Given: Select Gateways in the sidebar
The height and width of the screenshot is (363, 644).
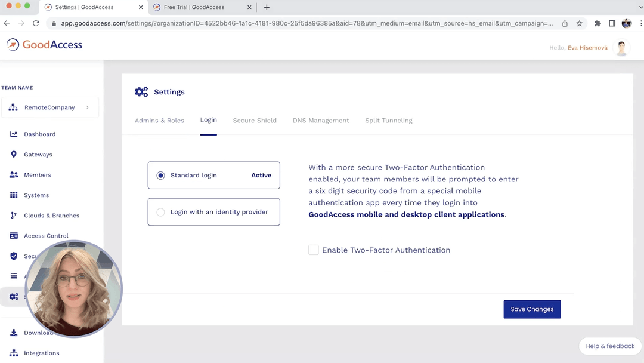Looking at the screenshot, I should (38, 154).
